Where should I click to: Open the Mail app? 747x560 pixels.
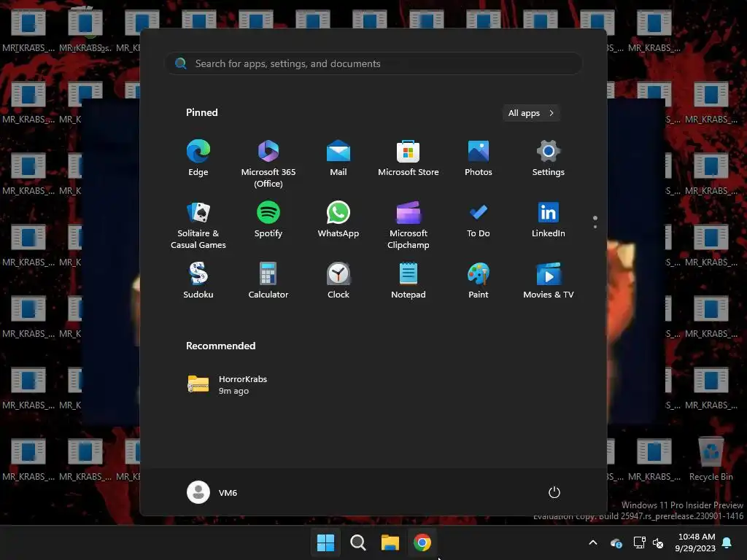point(338,158)
